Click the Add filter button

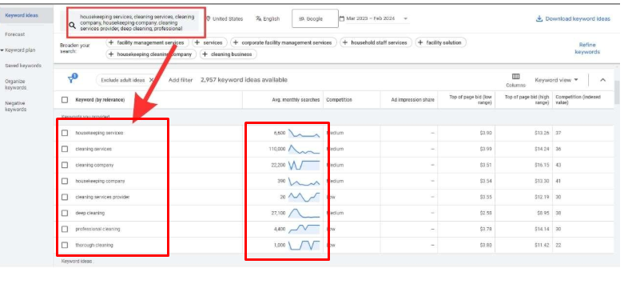[181, 80]
